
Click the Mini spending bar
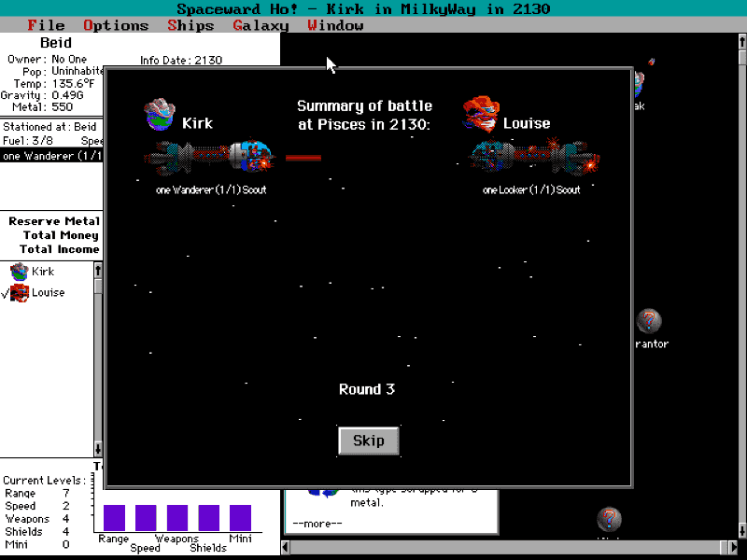coord(240,518)
